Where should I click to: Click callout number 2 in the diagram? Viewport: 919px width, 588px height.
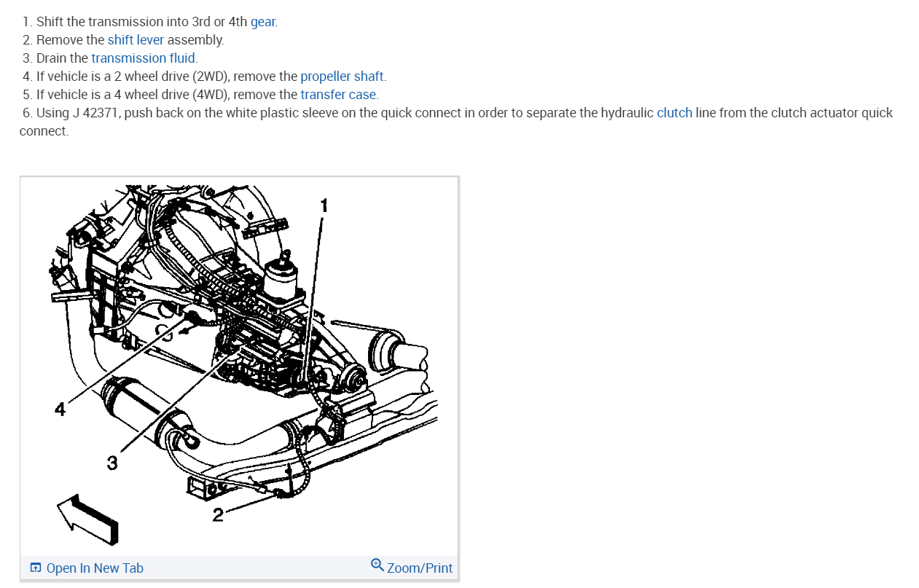click(218, 516)
